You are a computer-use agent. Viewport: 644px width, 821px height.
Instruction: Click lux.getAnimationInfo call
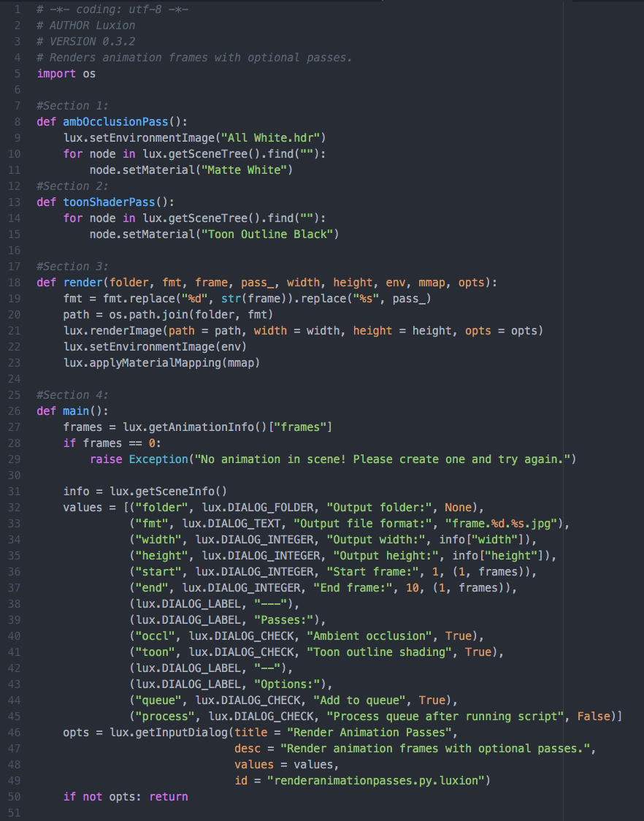click(x=188, y=427)
